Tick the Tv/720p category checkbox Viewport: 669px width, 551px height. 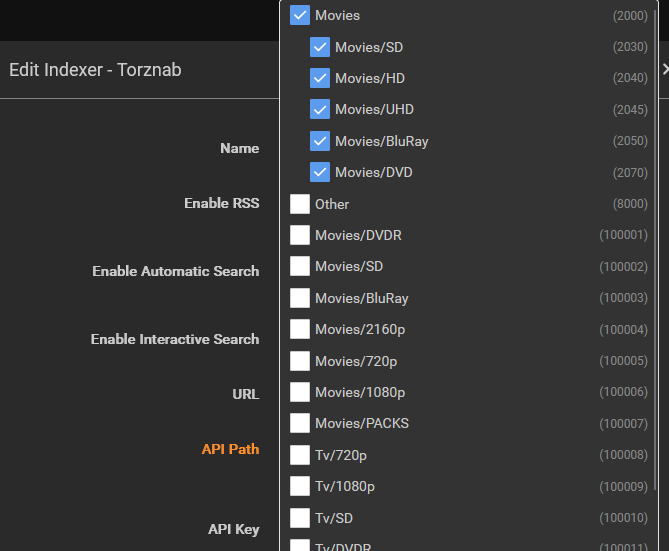tap(300, 455)
